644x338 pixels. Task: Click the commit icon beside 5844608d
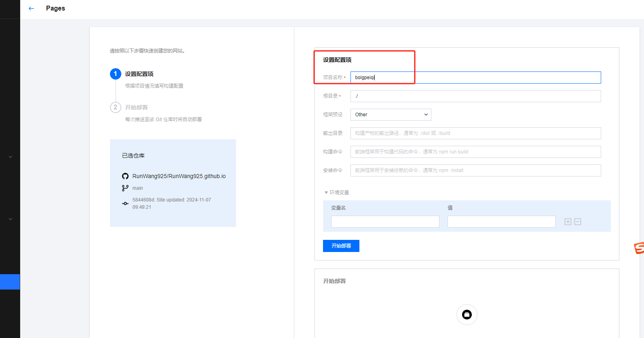(125, 204)
